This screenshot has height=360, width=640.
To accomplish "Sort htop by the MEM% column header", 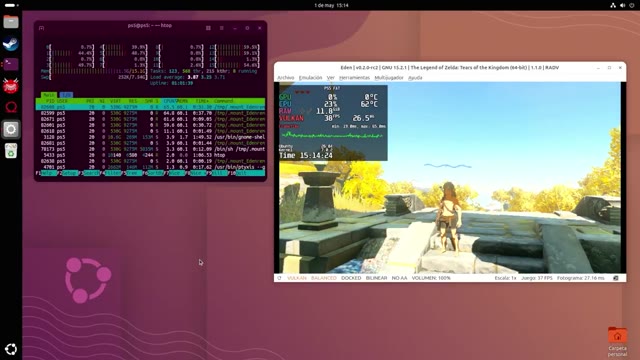I will [x=182, y=101].
